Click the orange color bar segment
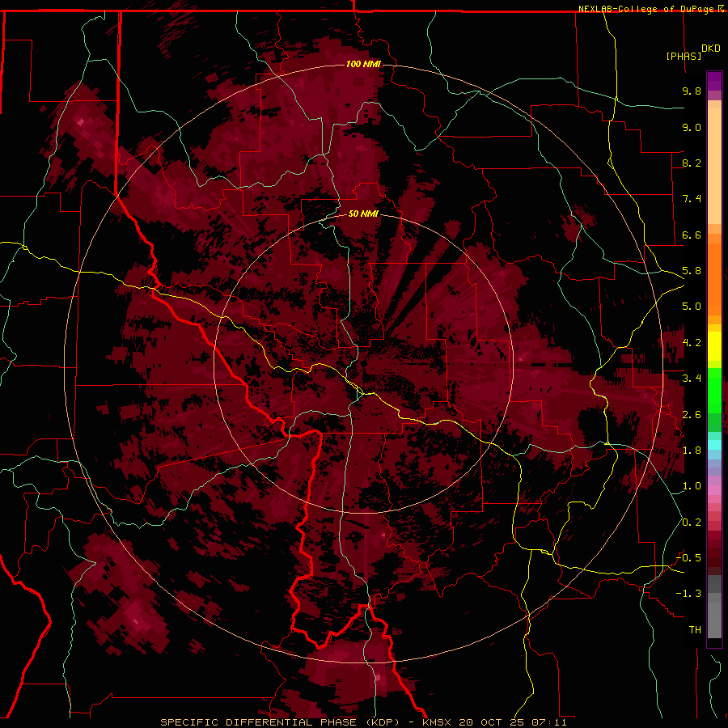 click(714, 279)
